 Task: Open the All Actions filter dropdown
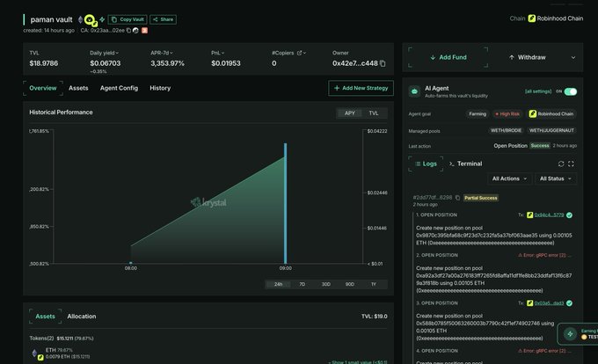coord(509,178)
